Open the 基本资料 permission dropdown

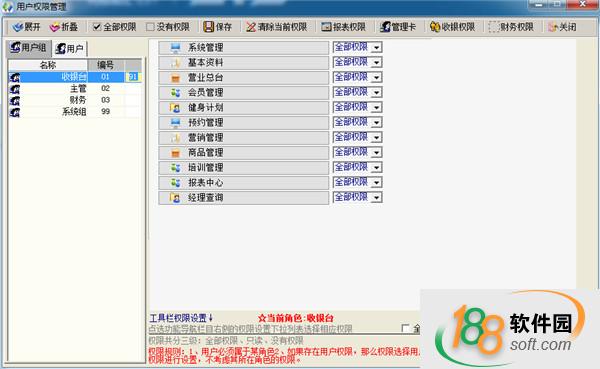pos(377,63)
